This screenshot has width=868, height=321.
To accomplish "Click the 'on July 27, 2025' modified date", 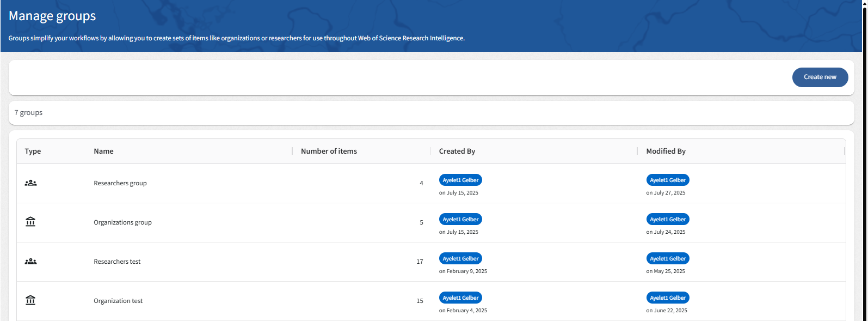I will tap(666, 193).
